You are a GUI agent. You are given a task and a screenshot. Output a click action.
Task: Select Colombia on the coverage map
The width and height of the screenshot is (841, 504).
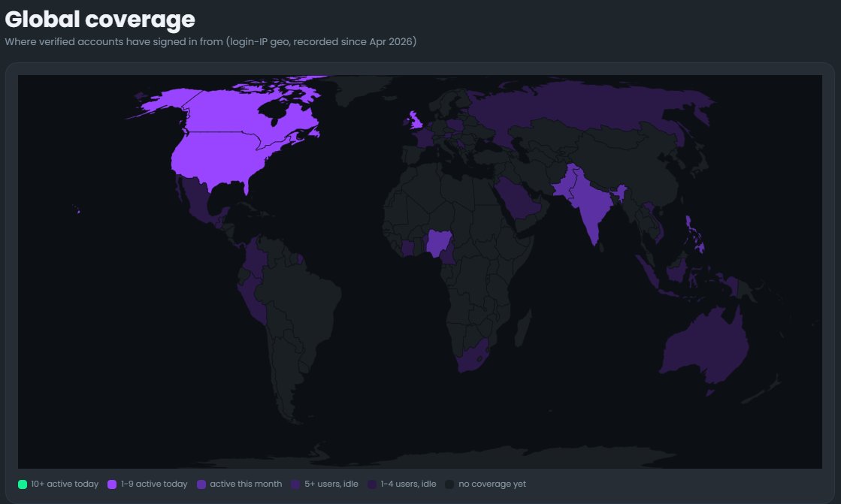point(256,256)
